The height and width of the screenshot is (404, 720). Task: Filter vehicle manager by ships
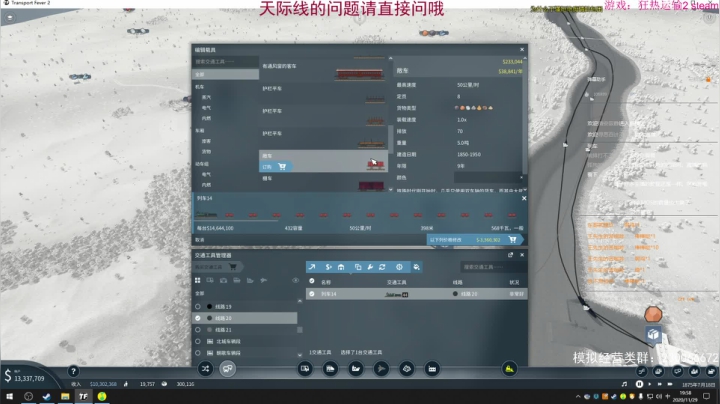tap(250, 280)
